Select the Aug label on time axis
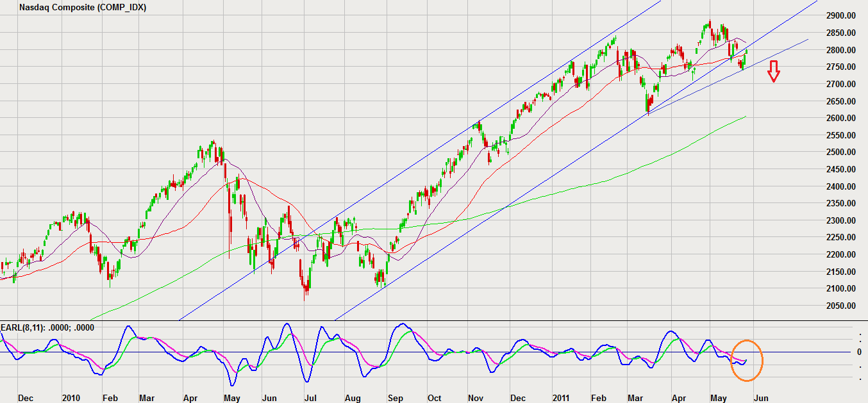The width and height of the screenshot is (868, 403). (353, 398)
